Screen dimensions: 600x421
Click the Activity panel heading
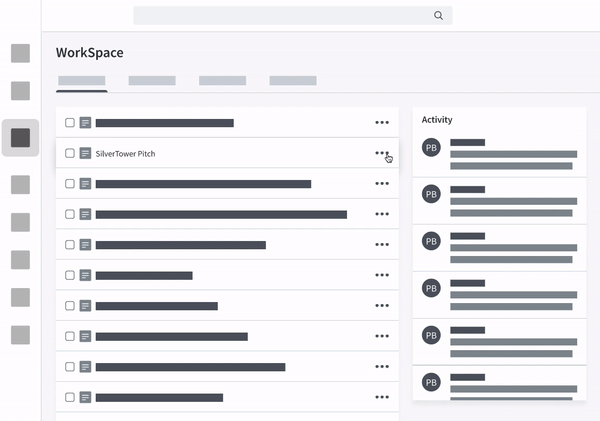[437, 120]
